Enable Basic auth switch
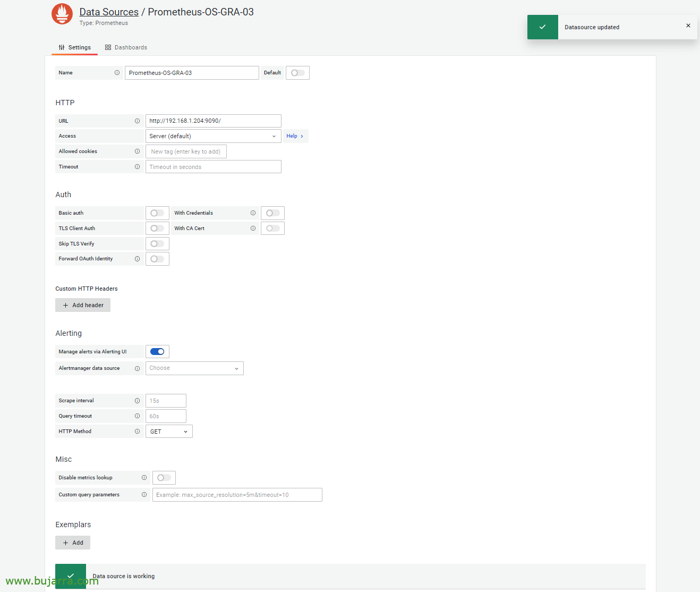Viewport: 700px width, 592px height. 157,213
